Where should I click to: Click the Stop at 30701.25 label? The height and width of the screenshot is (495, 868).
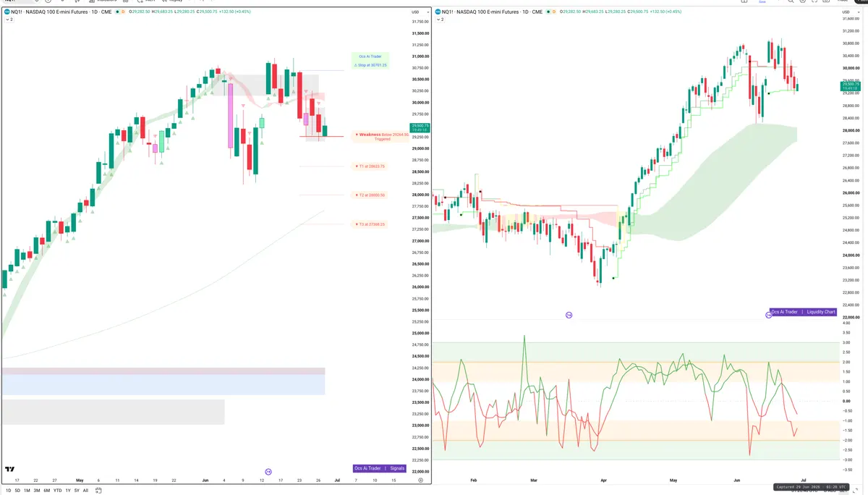[370, 65]
